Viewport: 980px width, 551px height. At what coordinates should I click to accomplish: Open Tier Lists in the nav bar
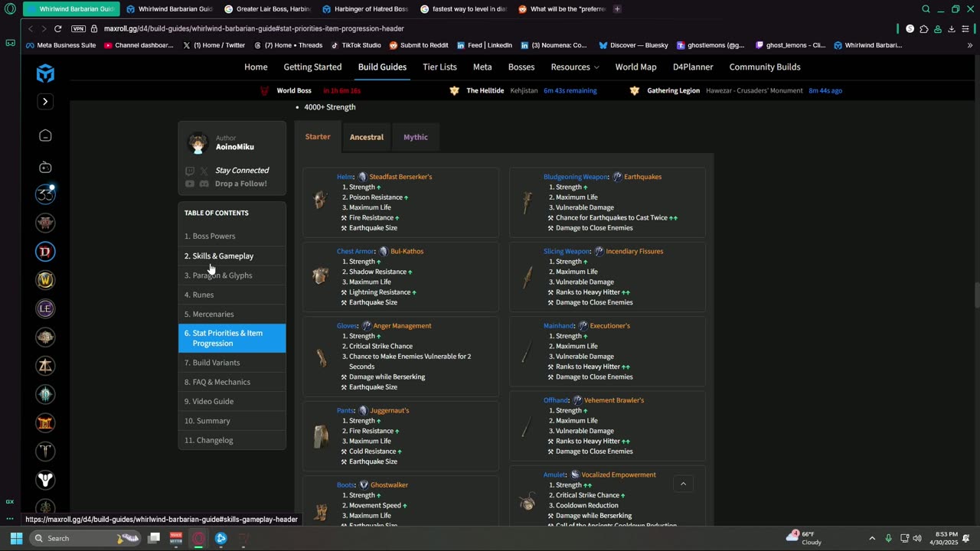coord(439,67)
